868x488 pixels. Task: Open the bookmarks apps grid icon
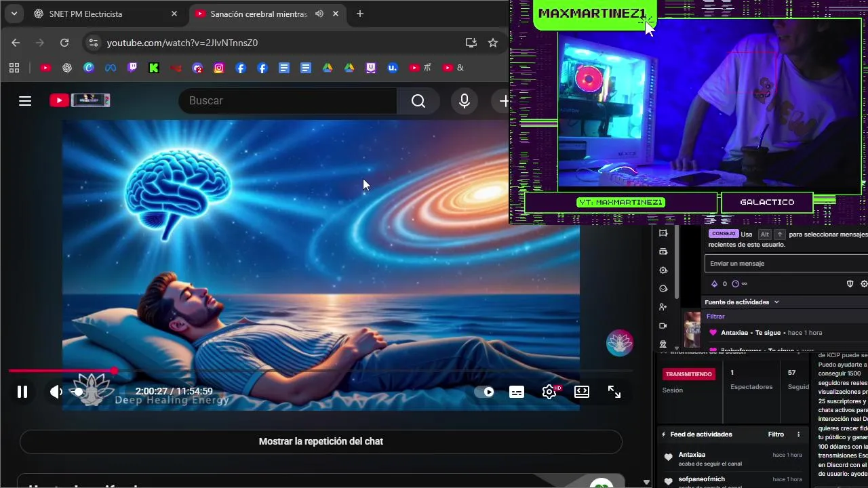[x=14, y=68]
